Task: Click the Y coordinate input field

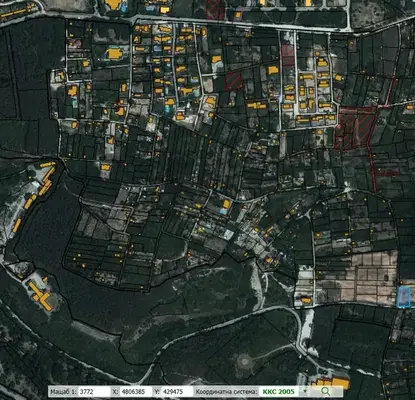Action: [x=177, y=391]
